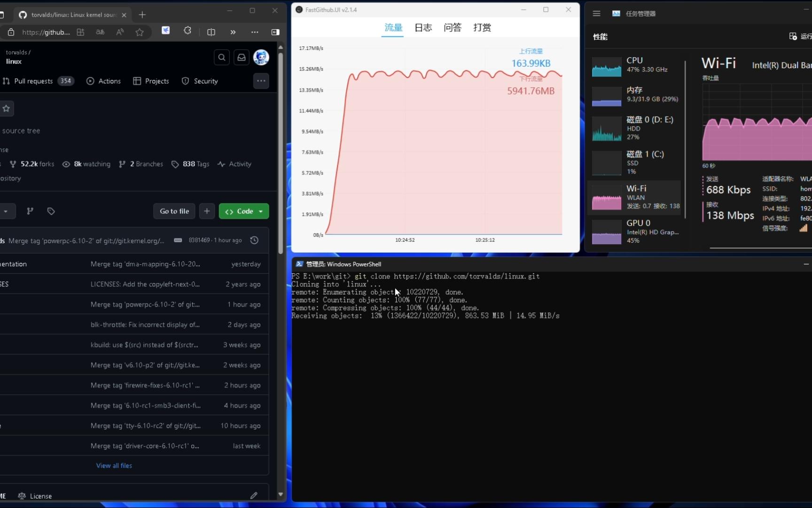Click the commit history clock icon
Screen dimensions: 812x508
click(x=254, y=240)
